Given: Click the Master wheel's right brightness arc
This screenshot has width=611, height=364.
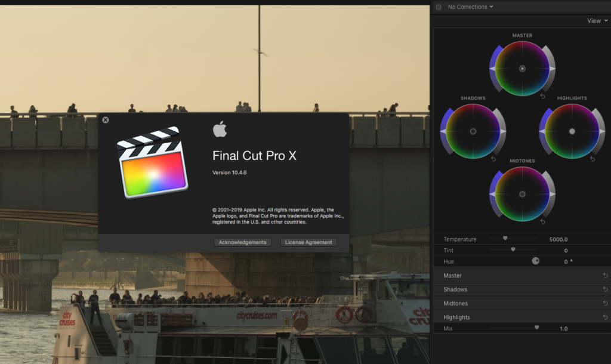Looking at the screenshot, I should point(551,69).
